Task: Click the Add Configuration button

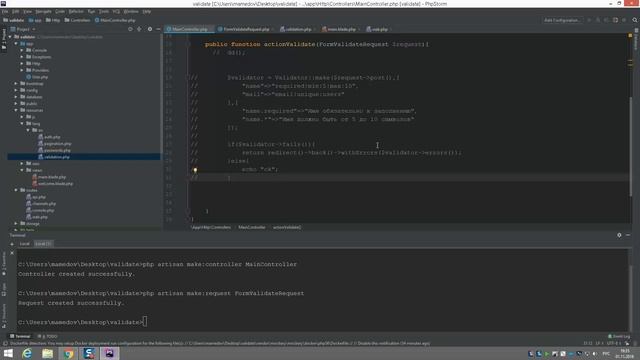Action: [562, 20]
